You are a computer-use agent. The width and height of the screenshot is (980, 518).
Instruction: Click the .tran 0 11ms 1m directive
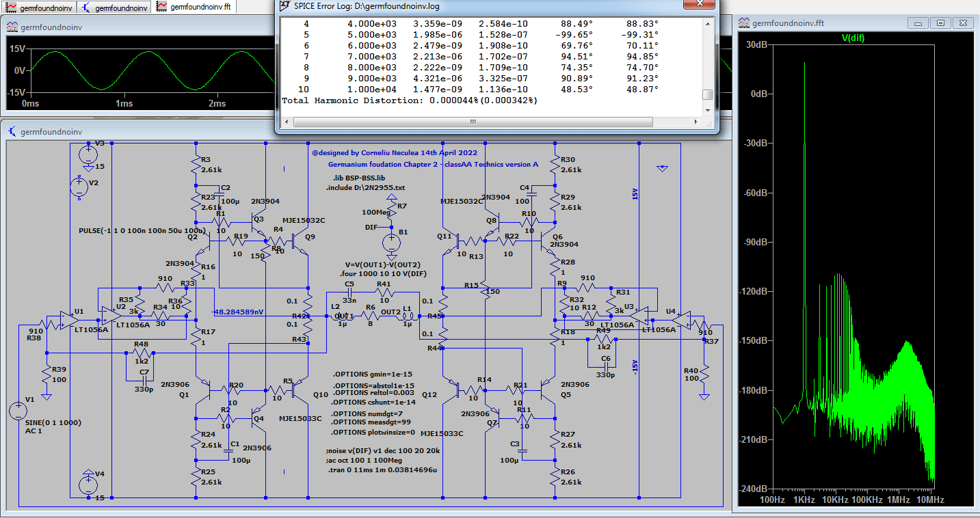(x=382, y=470)
